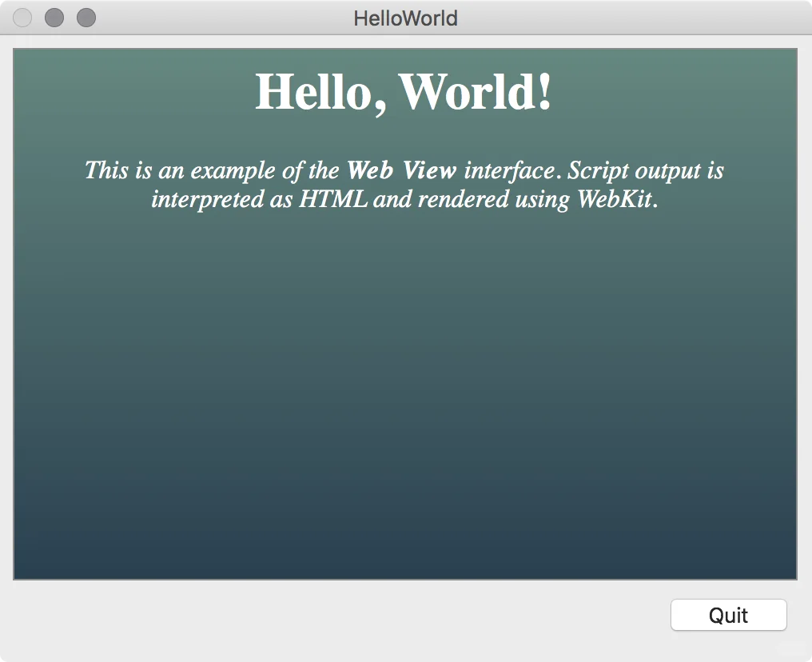Click the HelloWorld window title
Screen dimensions: 812x662
click(405, 18)
